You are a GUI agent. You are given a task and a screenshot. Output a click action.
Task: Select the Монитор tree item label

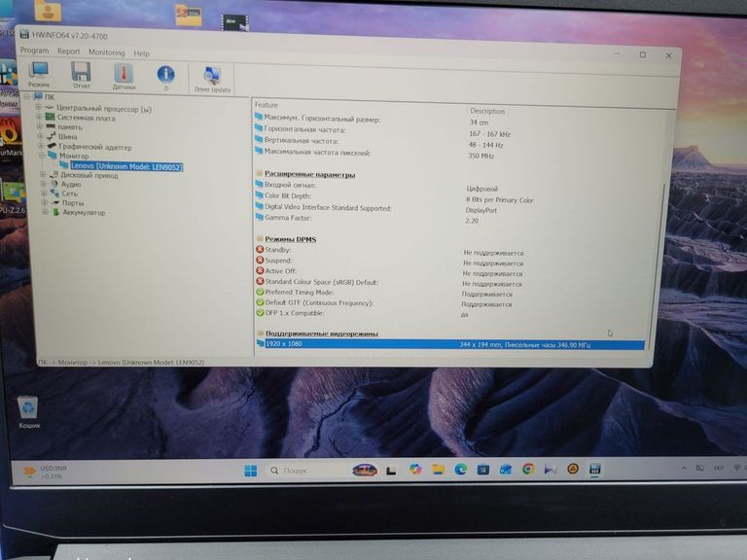74,156
